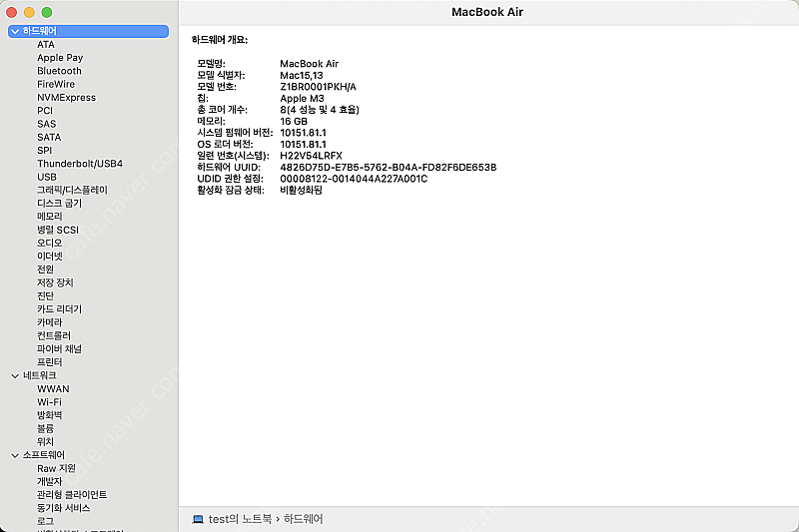The height and width of the screenshot is (532, 799).
Task: Click the 하드웨어 개요 heading
Action: [x=220, y=40]
